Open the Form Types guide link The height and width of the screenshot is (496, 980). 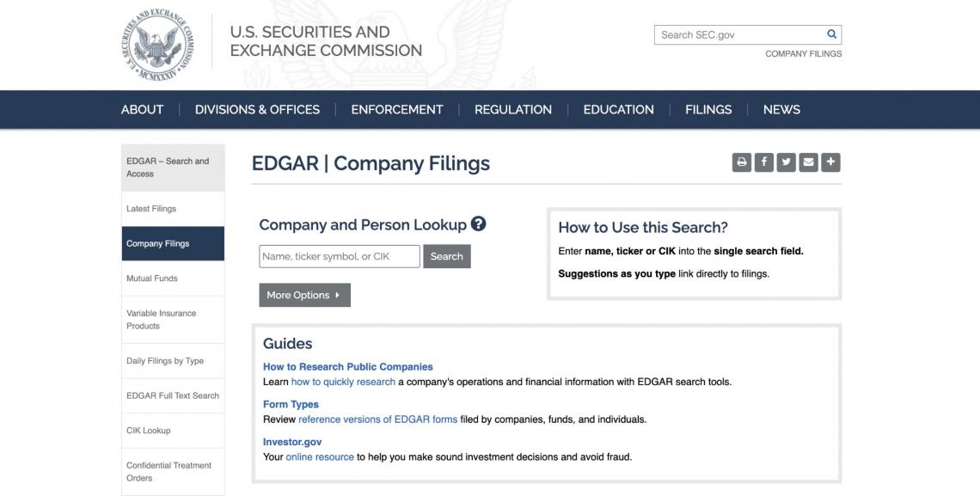pyautogui.click(x=291, y=404)
